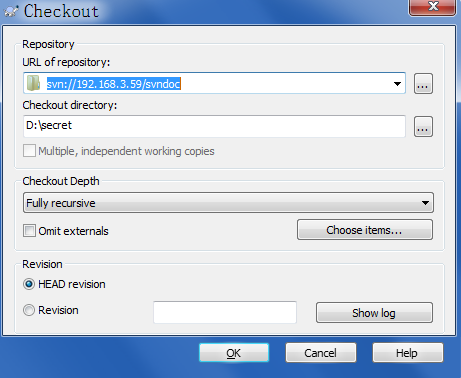Click the svn://192.168.3.59/svndoc URL text
Screen dimensions: 461x378
click(113, 84)
